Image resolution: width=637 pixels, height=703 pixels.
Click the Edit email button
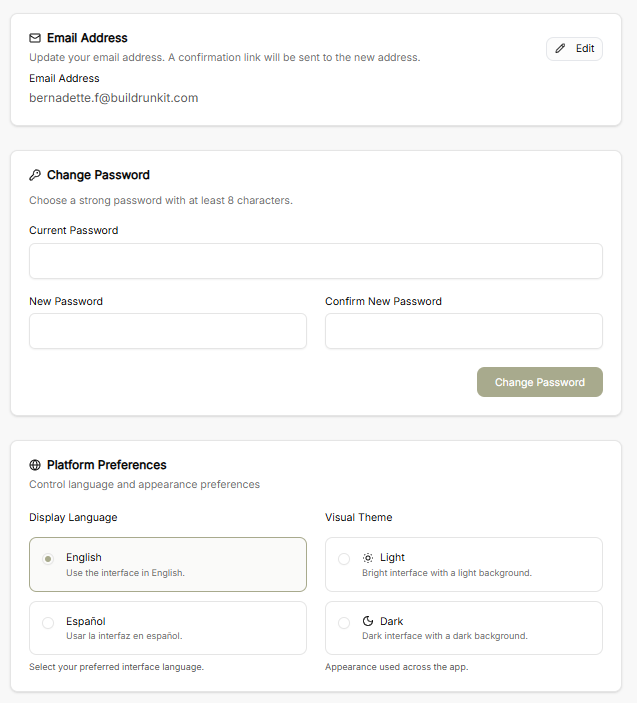click(x=574, y=48)
